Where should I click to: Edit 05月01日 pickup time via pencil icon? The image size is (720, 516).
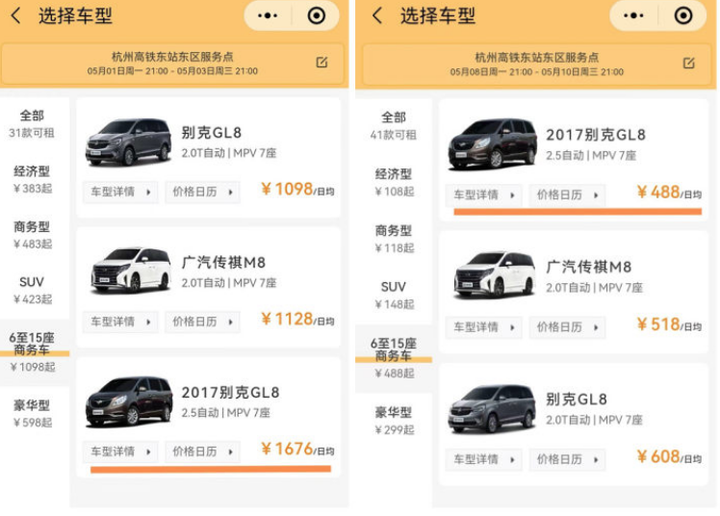coord(322,62)
